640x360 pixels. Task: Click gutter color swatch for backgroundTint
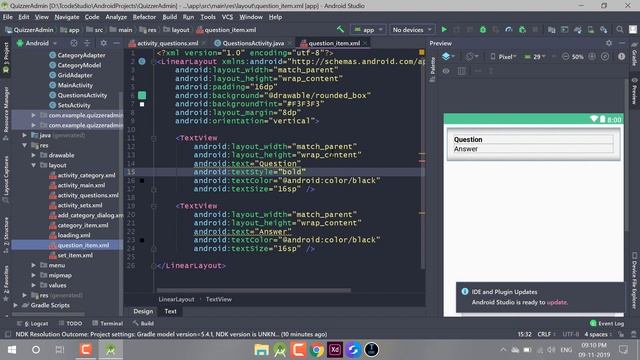142,104
